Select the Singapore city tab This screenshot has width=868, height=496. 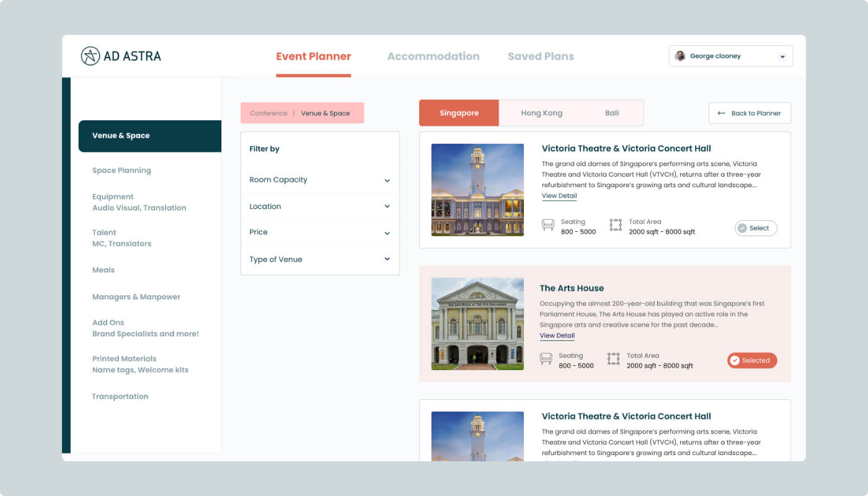pos(459,113)
